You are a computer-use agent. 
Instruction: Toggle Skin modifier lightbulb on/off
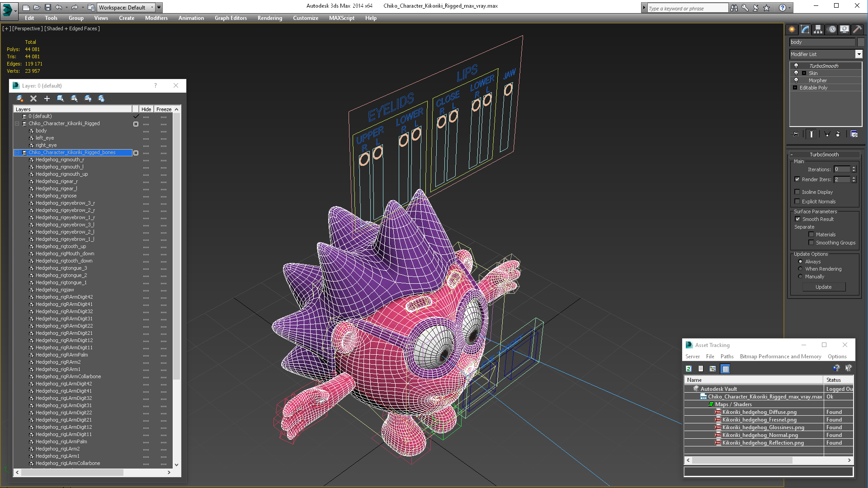(796, 73)
